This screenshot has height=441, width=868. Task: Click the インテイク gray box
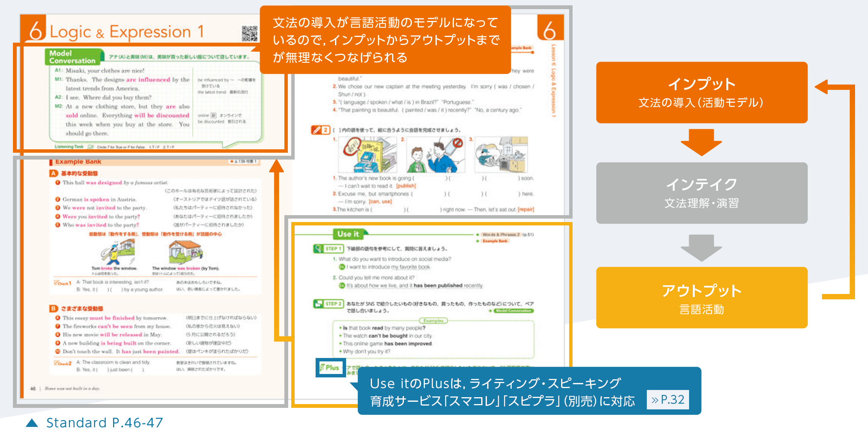click(x=701, y=193)
